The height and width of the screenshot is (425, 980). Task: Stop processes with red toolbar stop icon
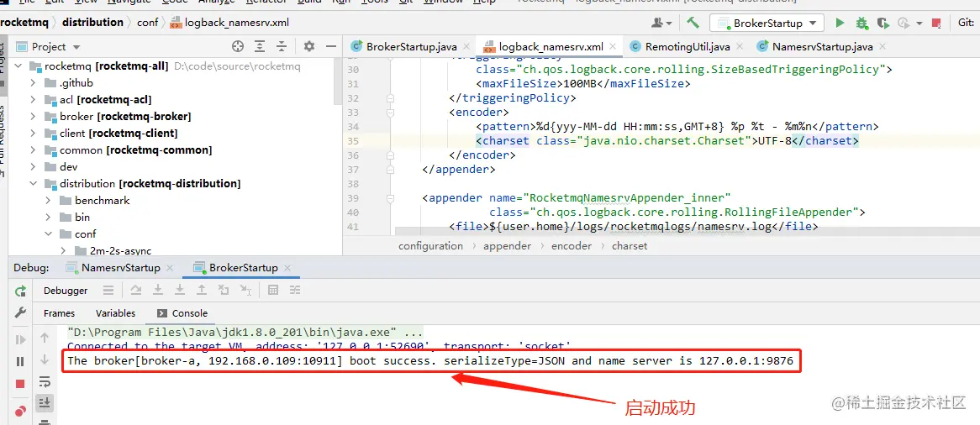pos(936,24)
